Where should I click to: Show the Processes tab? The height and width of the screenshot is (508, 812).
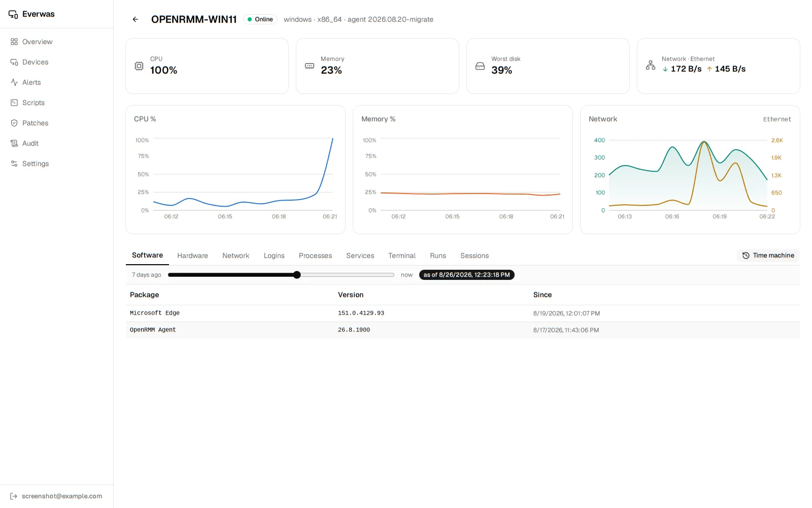pos(315,256)
